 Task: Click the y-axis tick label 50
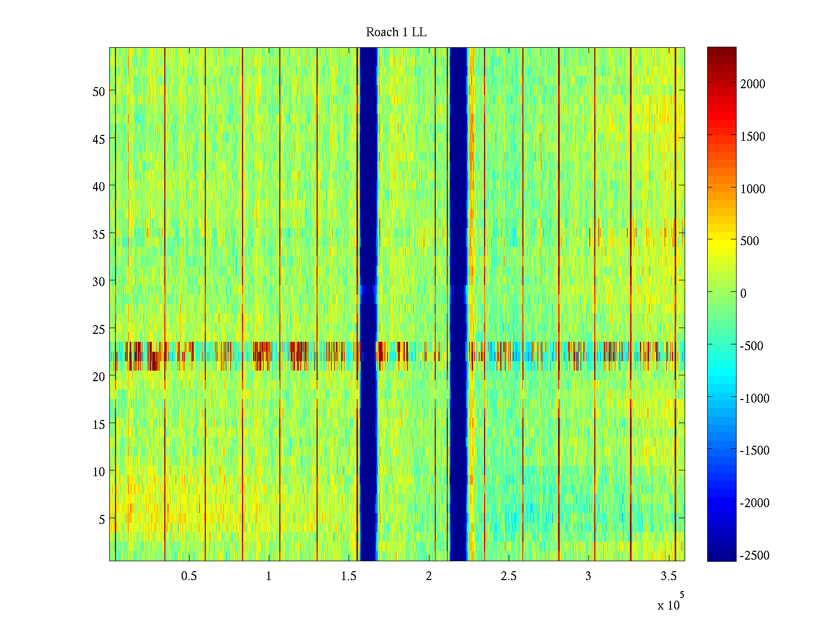(x=99, y=91)
